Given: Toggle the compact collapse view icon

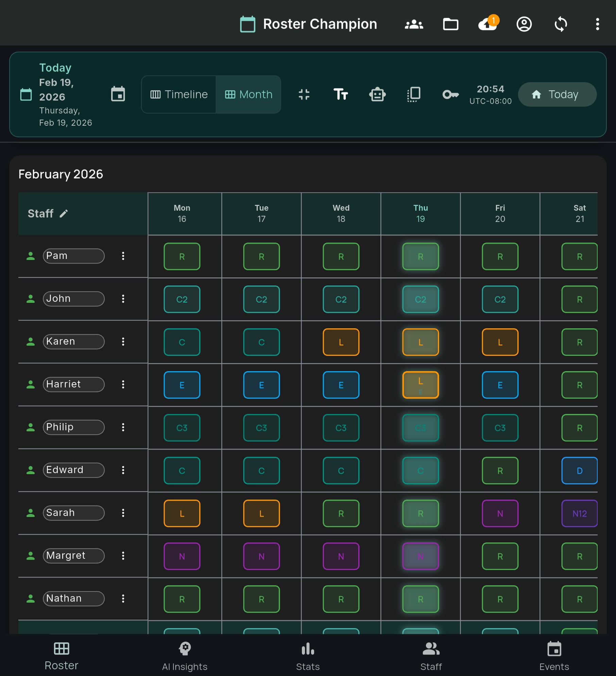Looking at the screenshot, I should tap(304, 94).
